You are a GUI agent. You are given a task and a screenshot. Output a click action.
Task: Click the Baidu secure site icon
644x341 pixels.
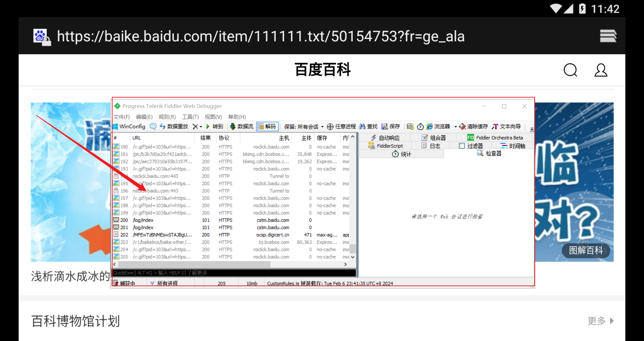click(42, 37)
